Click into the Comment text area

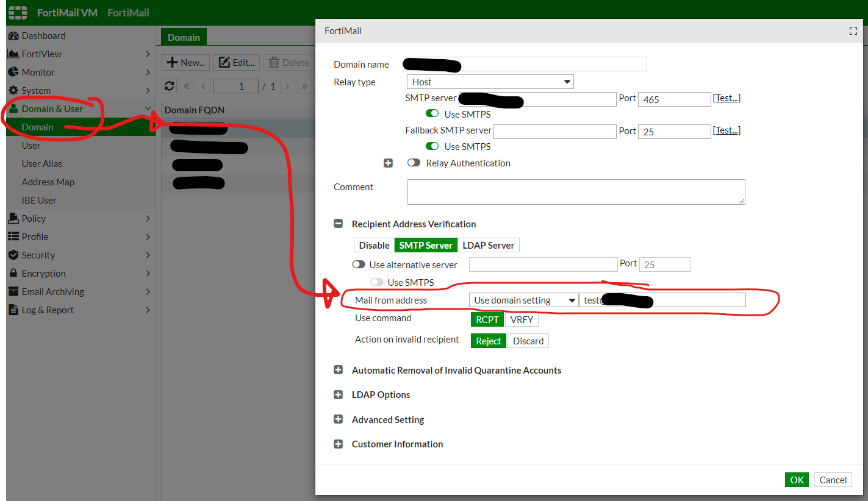tap(575, 192)
